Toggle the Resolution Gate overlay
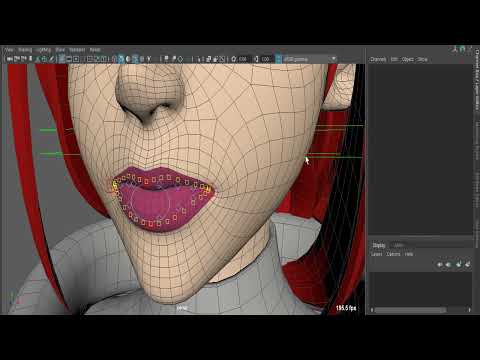Viewport: 480px width, 360px height. (76, 59)
